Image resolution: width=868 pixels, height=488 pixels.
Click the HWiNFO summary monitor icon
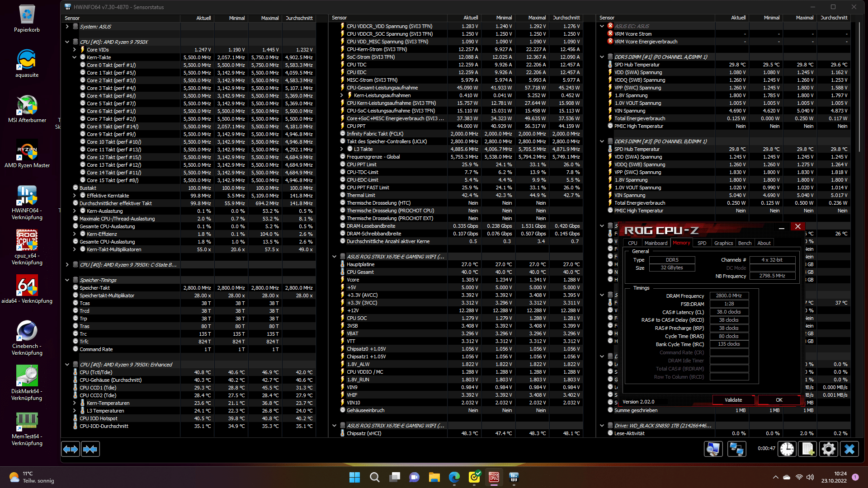713,449
